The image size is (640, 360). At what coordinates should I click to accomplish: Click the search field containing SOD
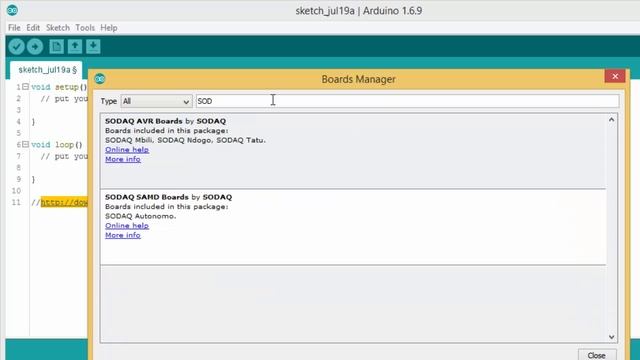pos(407,101)
